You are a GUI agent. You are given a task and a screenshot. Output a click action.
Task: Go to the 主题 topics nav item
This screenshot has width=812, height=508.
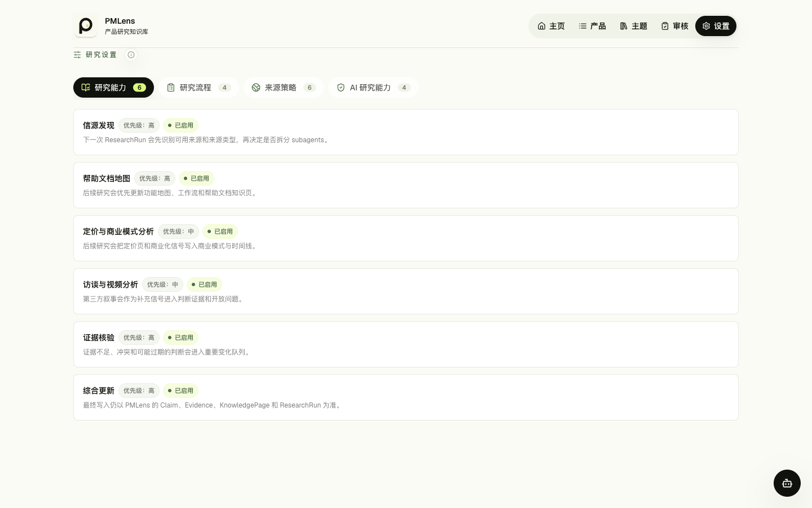coord(633,26)
